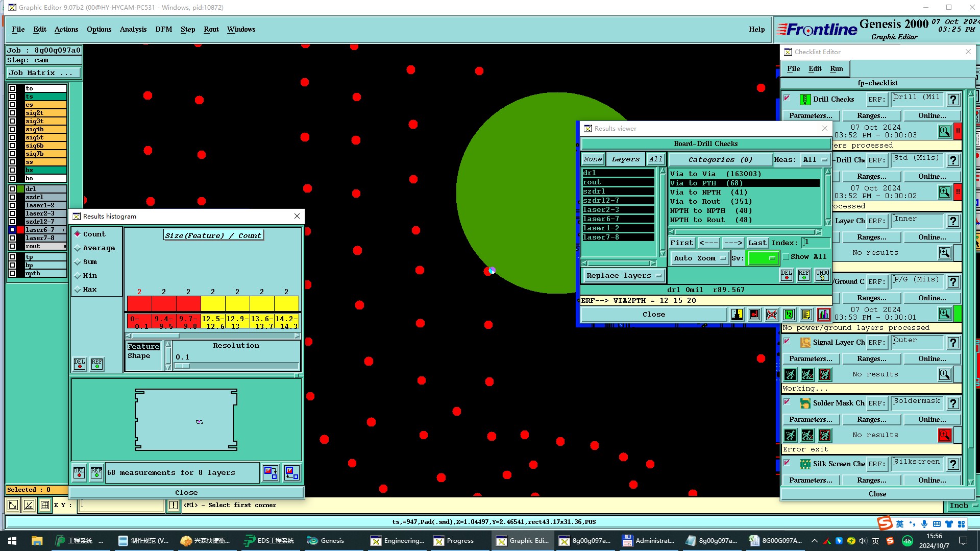Click the exclamation icon in command bar
This screenshot has height=551, width=980.
pos(174,506)
